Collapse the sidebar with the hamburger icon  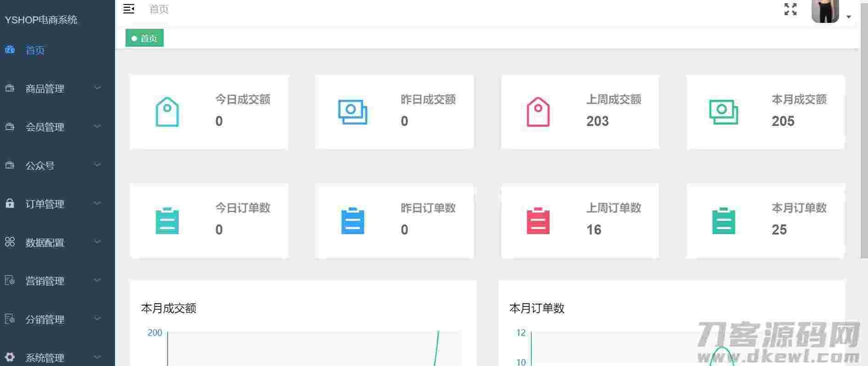[x=129, y=9]
